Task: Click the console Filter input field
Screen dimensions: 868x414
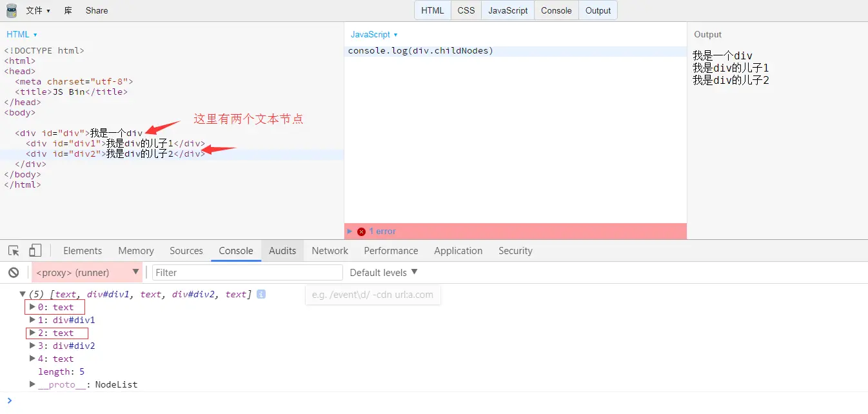Action: 248,273
